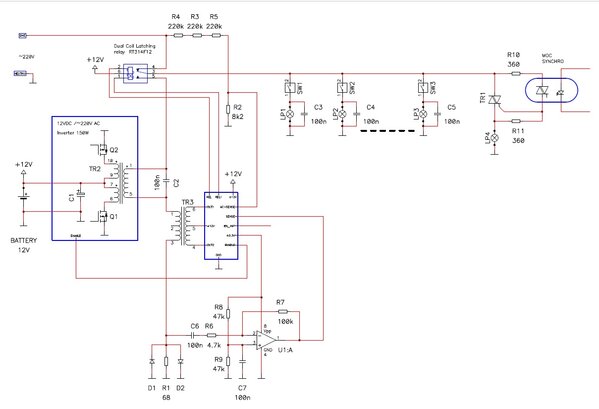
Task: Select capacitor C2 100n
Action: point(166,179)
